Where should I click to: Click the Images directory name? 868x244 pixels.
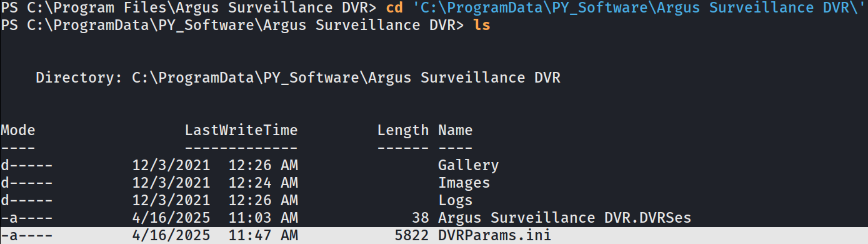pyautogui.click(x=464, y=183)
